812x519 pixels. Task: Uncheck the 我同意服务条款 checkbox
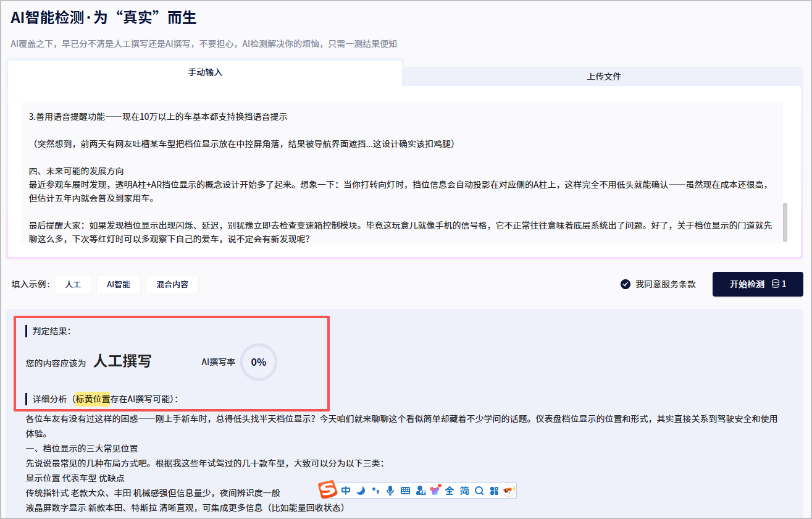point(625,284)
